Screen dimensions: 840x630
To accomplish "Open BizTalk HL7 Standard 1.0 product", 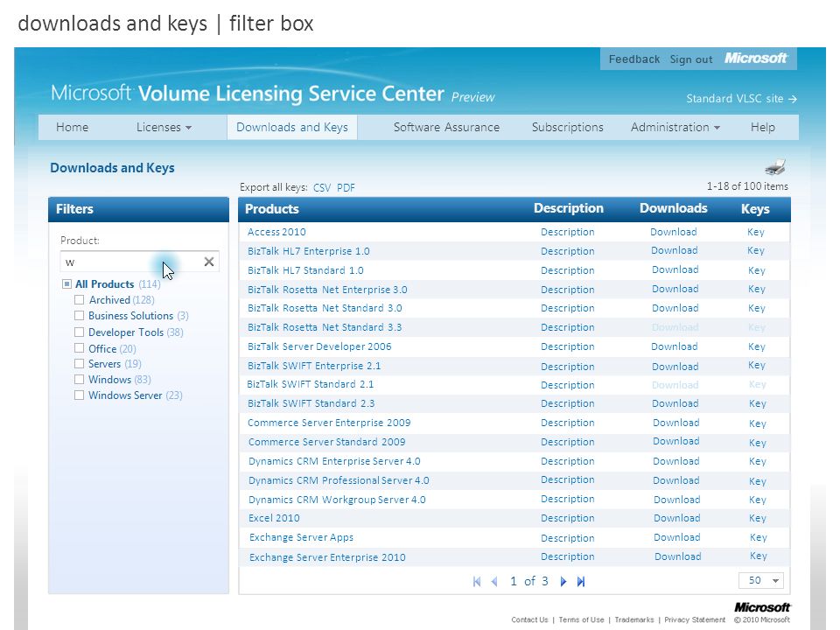I will tap(305, 270).
